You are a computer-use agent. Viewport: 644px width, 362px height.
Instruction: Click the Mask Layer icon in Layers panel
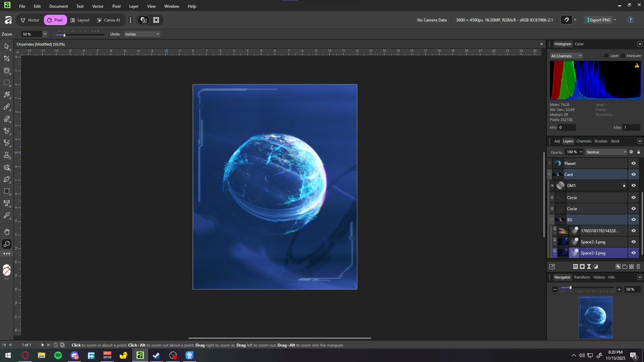click(583, 267)
